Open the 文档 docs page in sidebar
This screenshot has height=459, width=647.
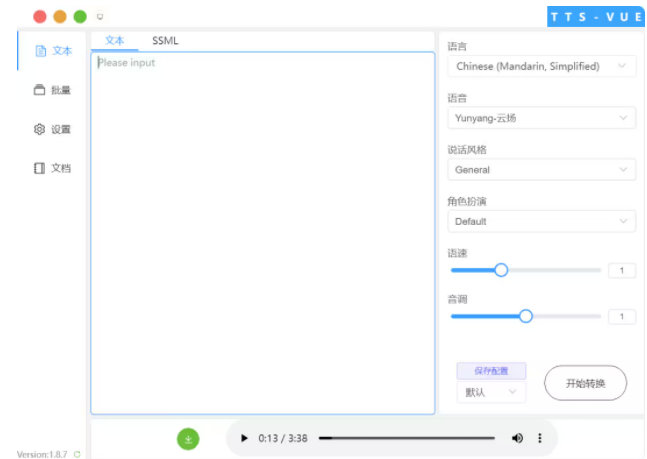click(52, 168)
